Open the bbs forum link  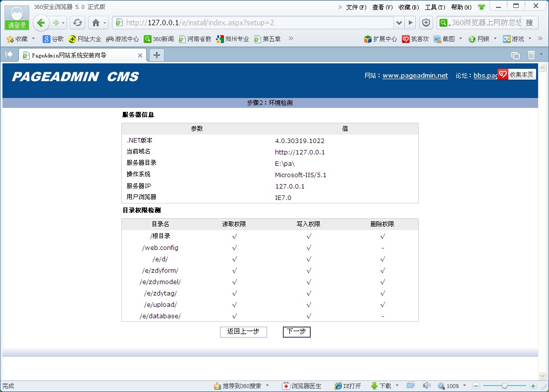coord(485,75)
